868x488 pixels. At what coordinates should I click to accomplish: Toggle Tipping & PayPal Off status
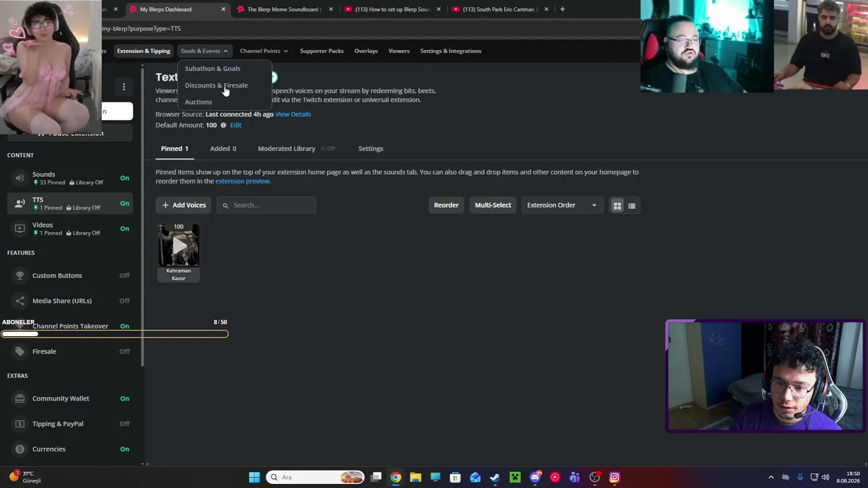125,424
